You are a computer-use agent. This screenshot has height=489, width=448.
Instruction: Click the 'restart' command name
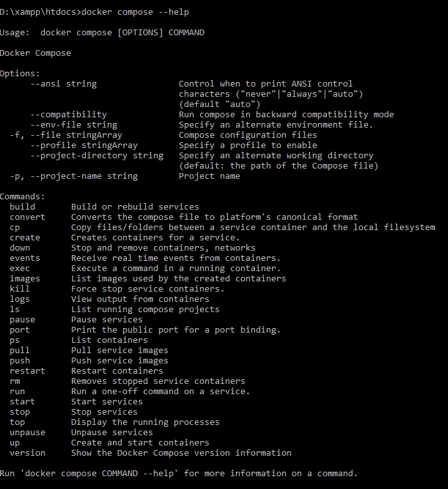28,371
